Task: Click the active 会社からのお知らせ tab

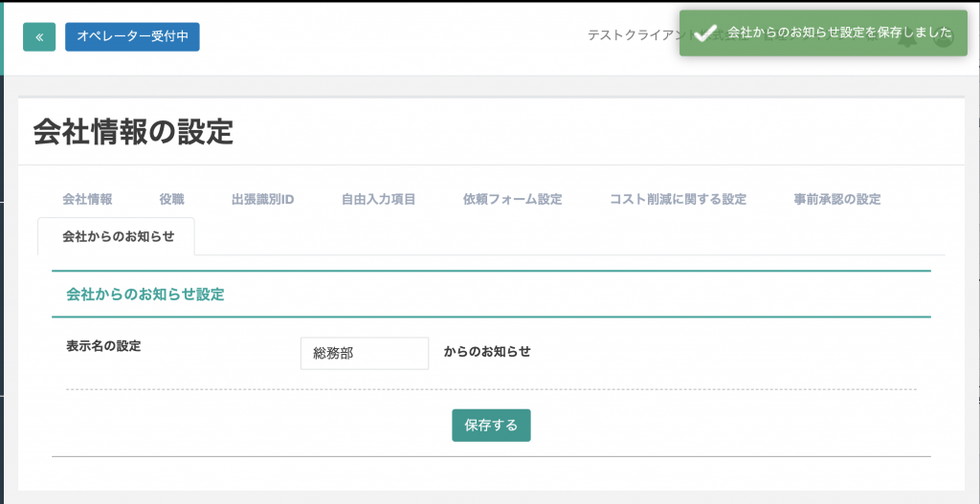Action: click(x=117, y=236)
